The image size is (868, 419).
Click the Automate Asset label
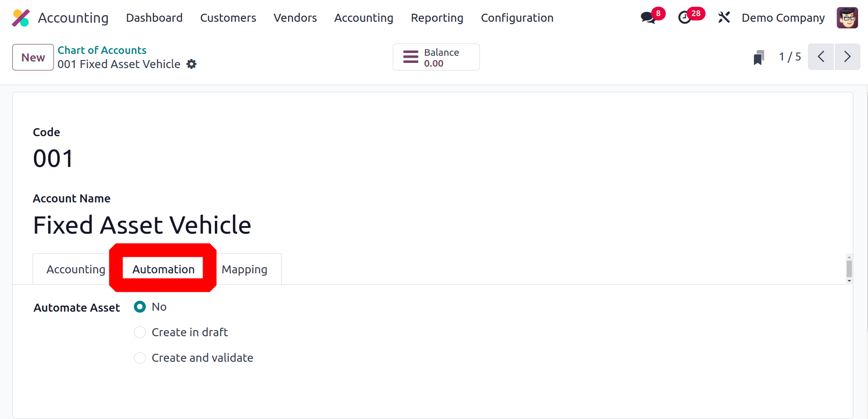(x=77, y=308)
